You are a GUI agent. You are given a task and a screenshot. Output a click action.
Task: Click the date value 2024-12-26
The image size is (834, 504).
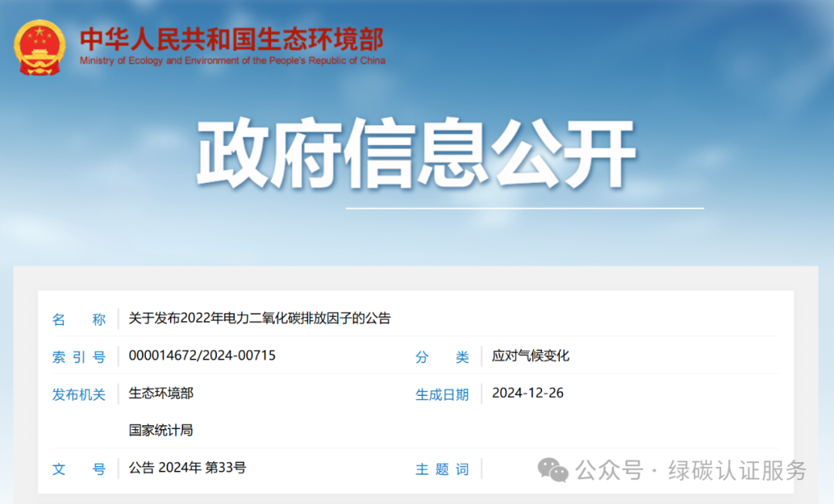coord(529,394)
